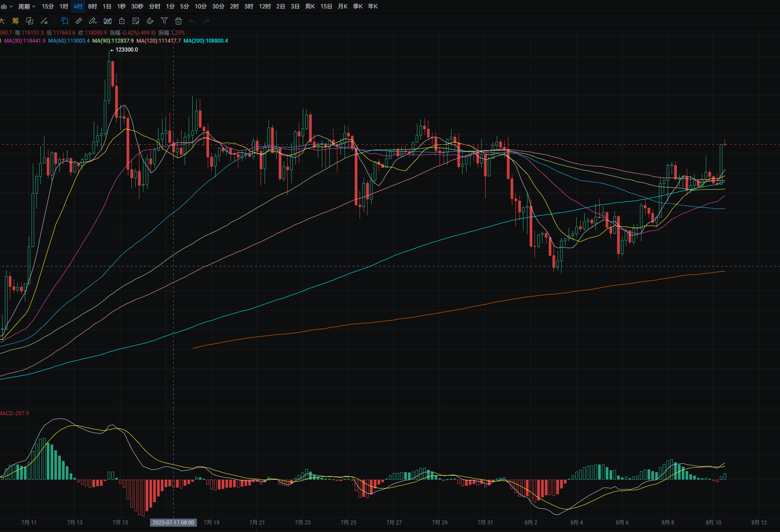Open the filter funnel icon
The height and width of the screenshot is (532, 780).
point(164,21)
